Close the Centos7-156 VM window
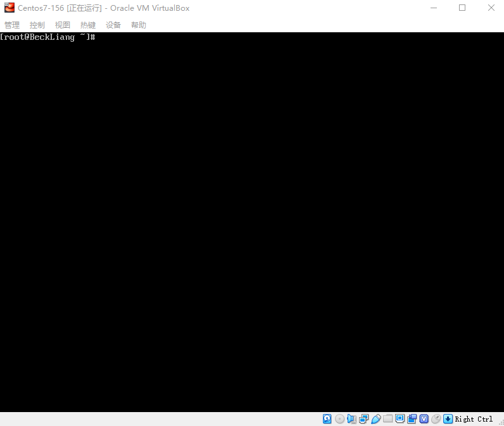The width and height of the screenshot is (504, 426). click(x=491, y=8)
